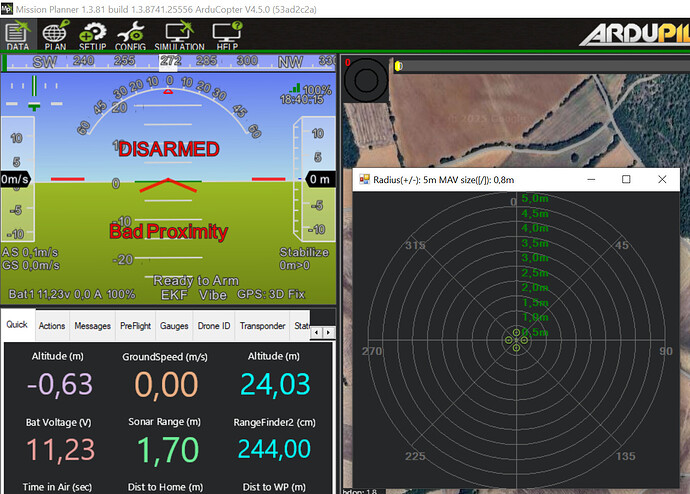The width and height of the screenshot is (690, 494).
Task: Select the PreFlight tab
Action: [135, 325]
